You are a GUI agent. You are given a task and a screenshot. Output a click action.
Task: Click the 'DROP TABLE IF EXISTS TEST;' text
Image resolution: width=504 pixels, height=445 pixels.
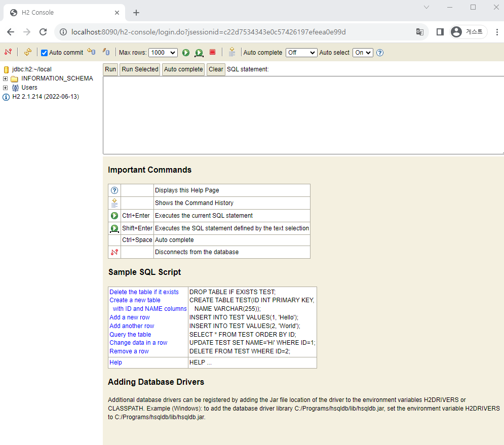[232, 292]
